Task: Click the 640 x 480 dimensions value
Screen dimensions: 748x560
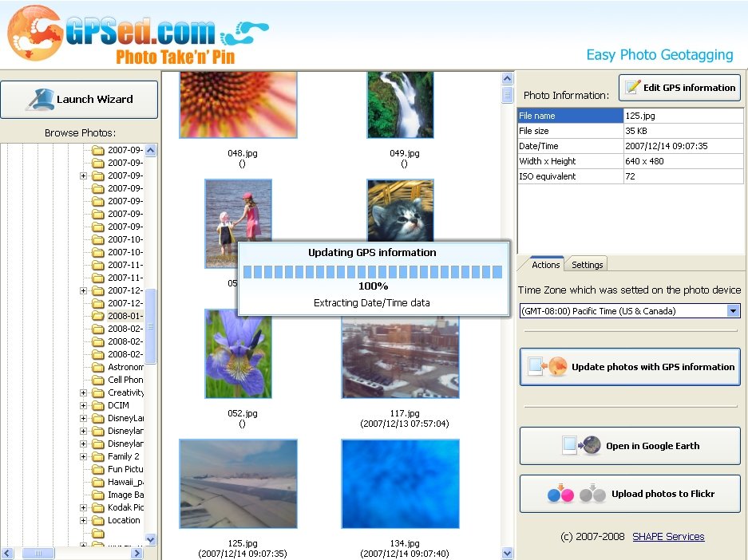Action: [683, 161]
